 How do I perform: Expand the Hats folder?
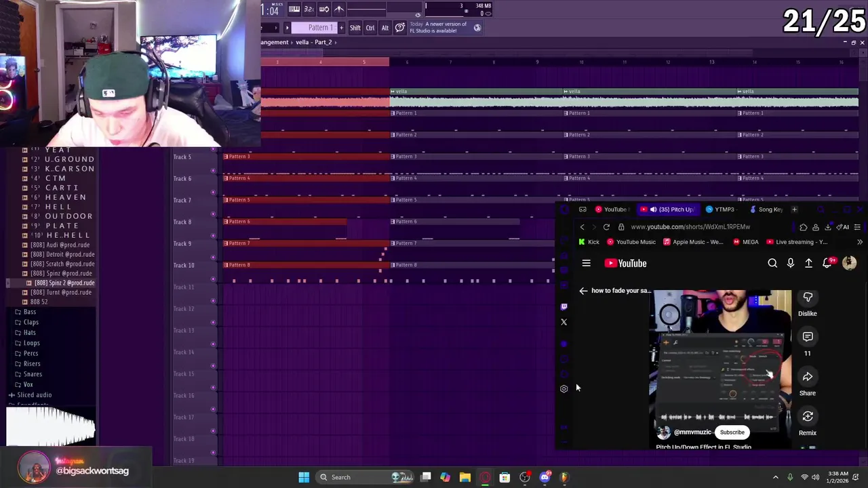coord(26,332)
